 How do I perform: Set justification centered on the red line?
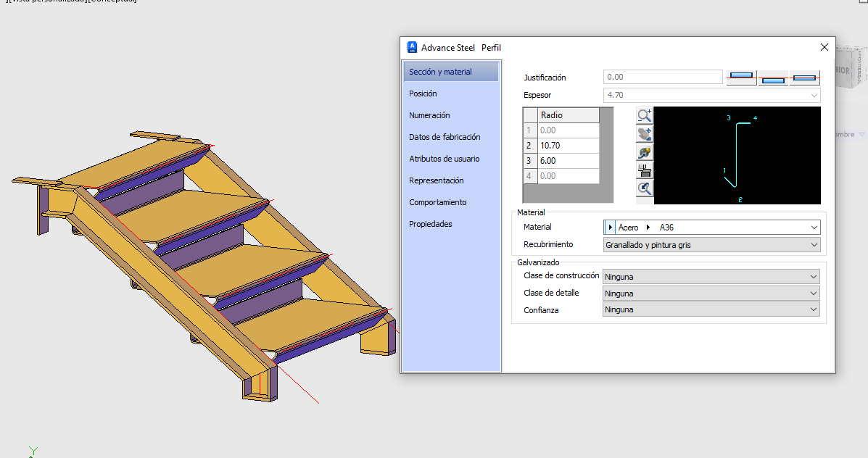pos(804,78)
